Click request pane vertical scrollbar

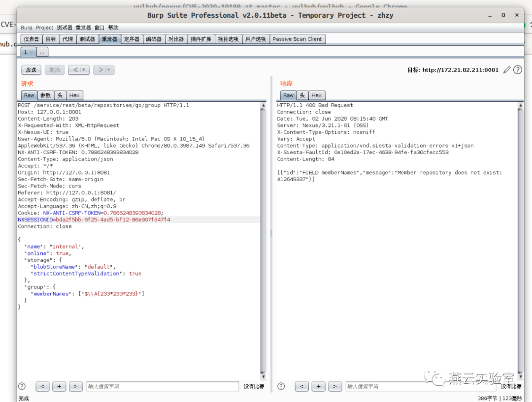263,241
